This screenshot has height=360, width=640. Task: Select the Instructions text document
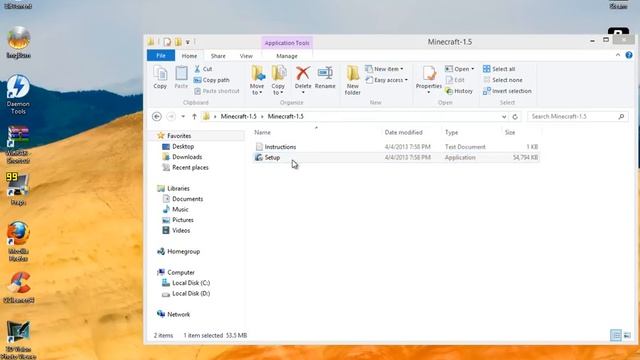tap(396, 147)
